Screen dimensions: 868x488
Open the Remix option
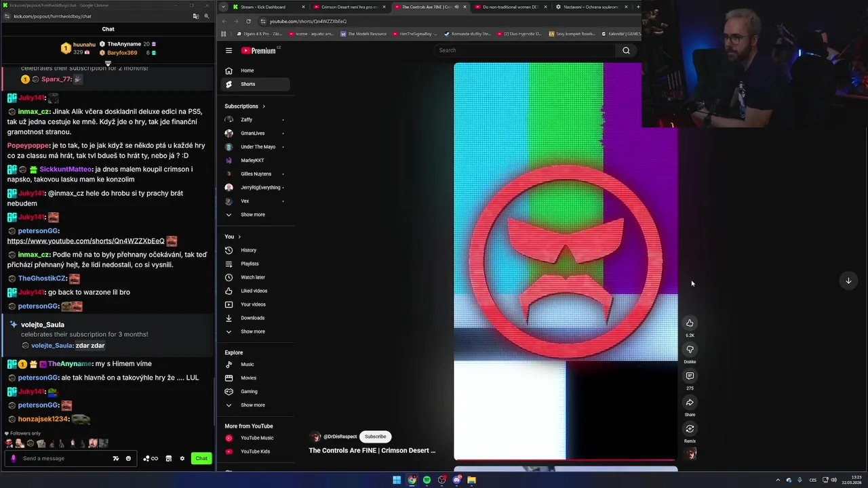pos(690,428)
